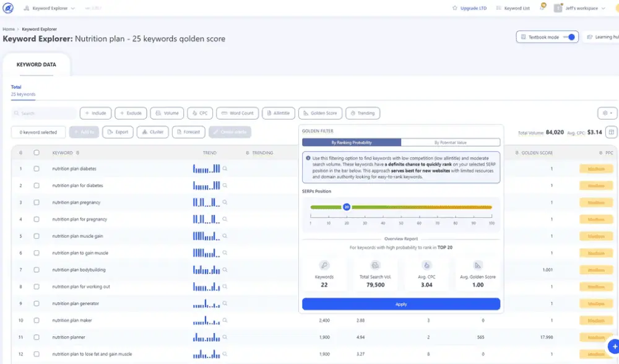The width and height of the screenshot is (619, 364).
Task: Open the Jeff's workspace dropdown
Action: tap(579, 9)
